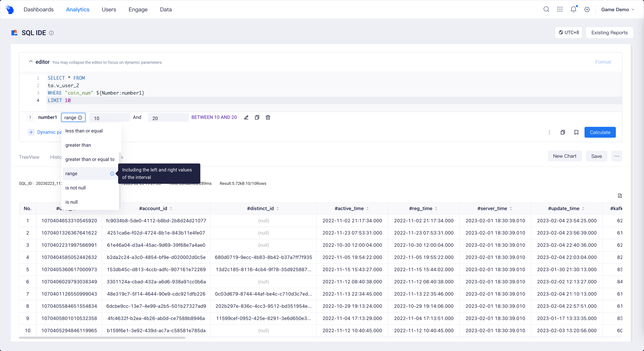Click distinct id 680d0719-9ecc-4b83-8b42-b37a7ff7f935

coord(263,257)
